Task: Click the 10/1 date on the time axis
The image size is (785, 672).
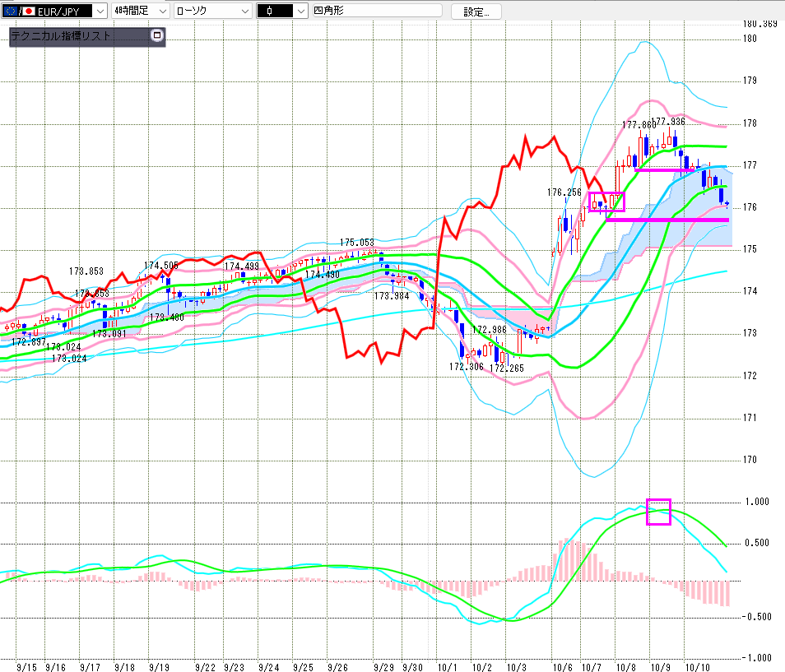Action: [x=448, y=666]
